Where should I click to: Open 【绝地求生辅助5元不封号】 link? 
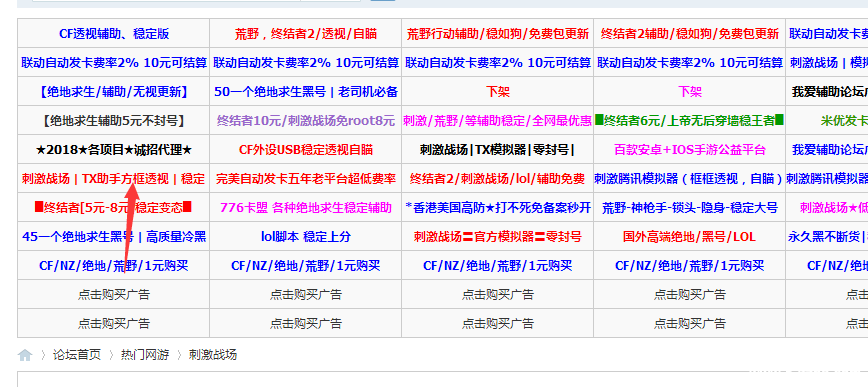114,121
